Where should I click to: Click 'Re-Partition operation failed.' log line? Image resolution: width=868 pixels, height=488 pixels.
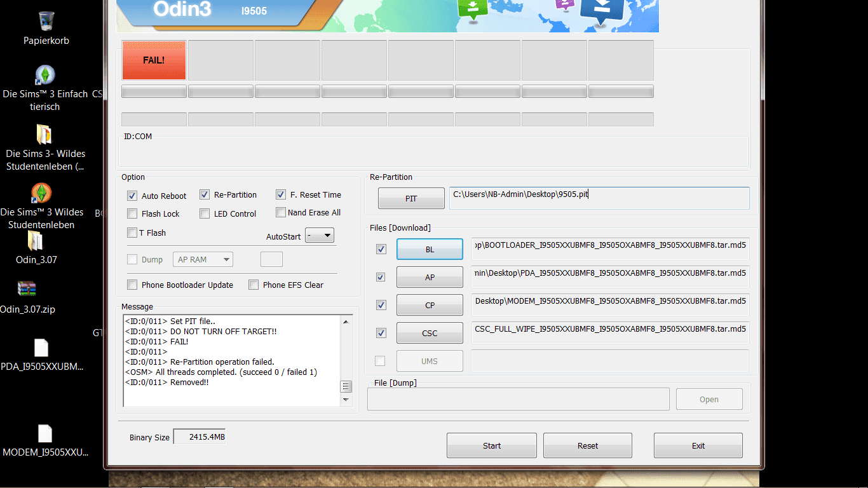click(200, 362)
